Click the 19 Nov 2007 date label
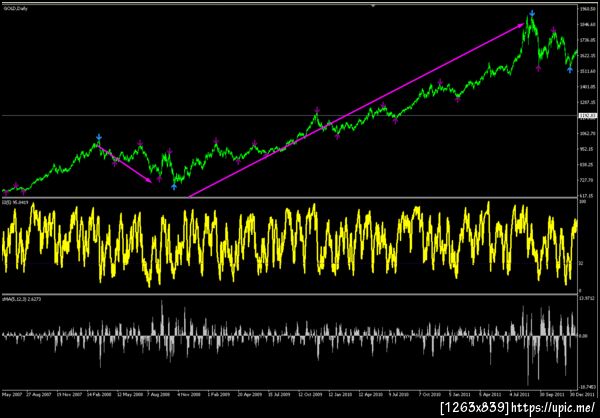Viewport: 600px width, 418px height. (71, 394)
